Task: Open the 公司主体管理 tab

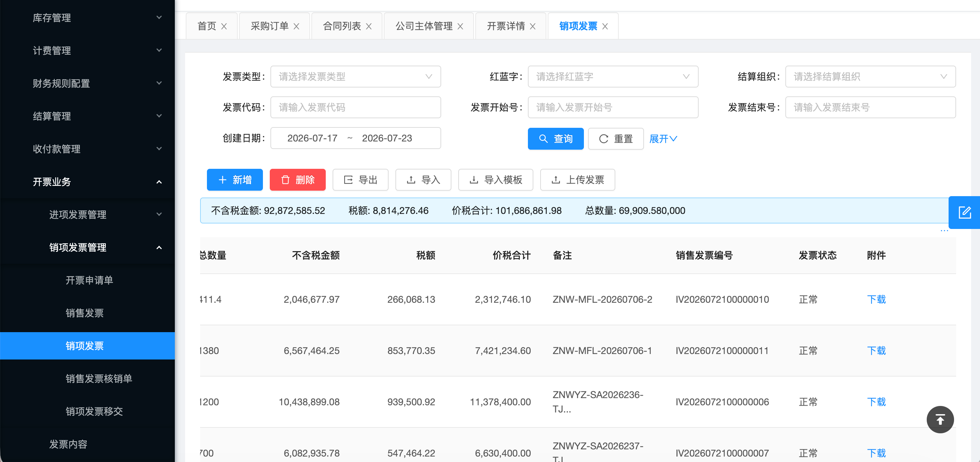Action: click(x=424, y=26)
